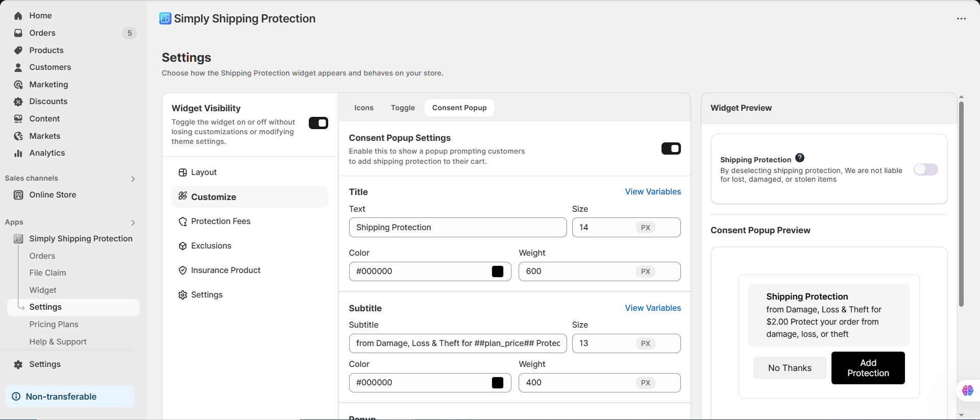This screenshot has width=980, height=420.
Task: Click the Title Text input field
Action: point(457,228)
